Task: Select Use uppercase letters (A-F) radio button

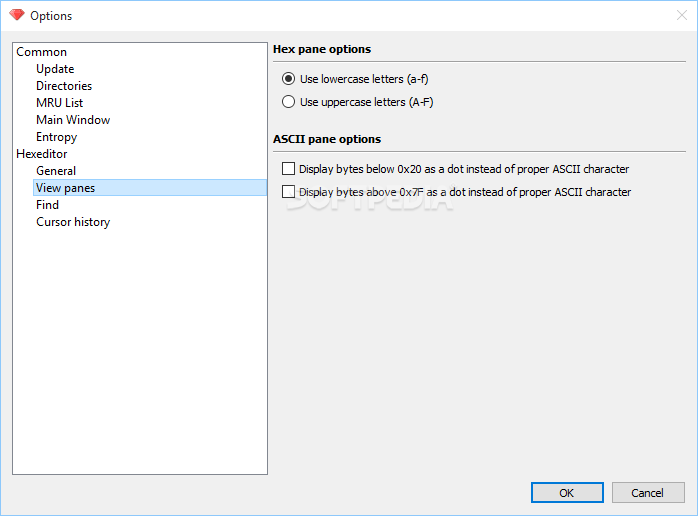Action: click(288, 102)
